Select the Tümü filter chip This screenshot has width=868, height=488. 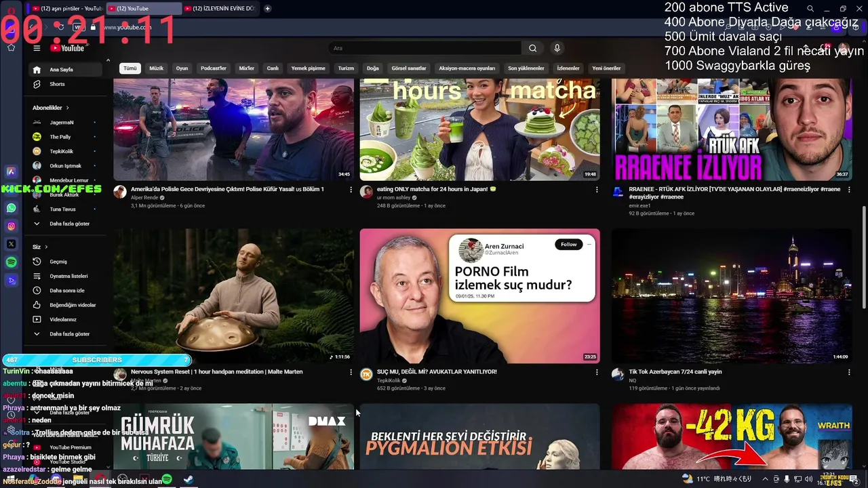coord(130,68)
